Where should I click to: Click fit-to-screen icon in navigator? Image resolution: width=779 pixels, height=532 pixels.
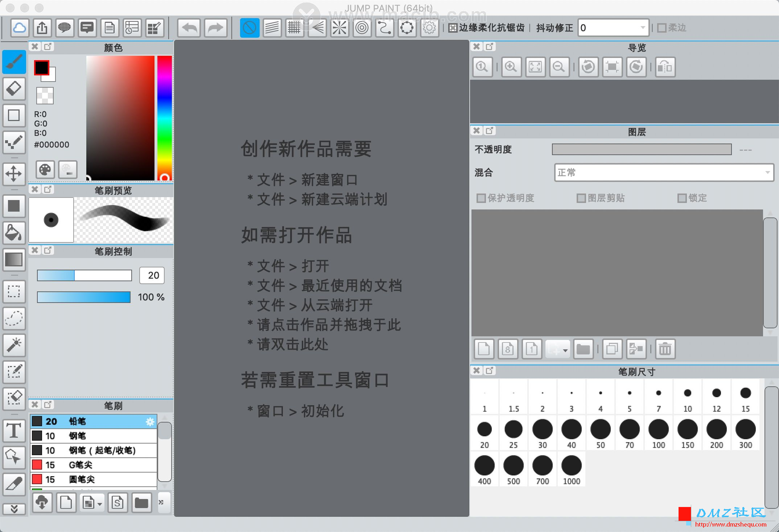tap(535, 67)
